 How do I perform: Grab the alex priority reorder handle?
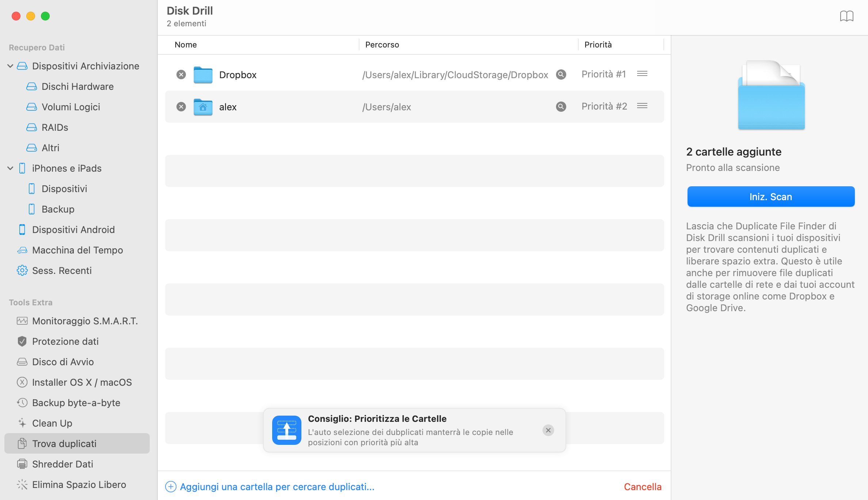coord(642,106)
